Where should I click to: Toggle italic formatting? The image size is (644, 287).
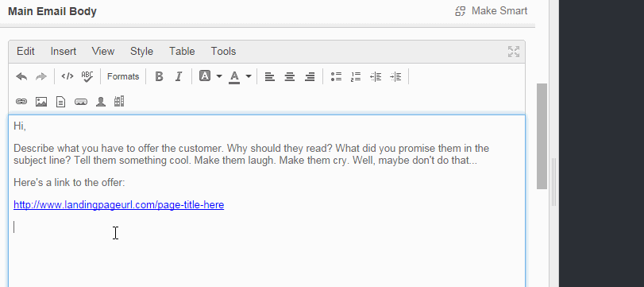click(x=179, y=76)
